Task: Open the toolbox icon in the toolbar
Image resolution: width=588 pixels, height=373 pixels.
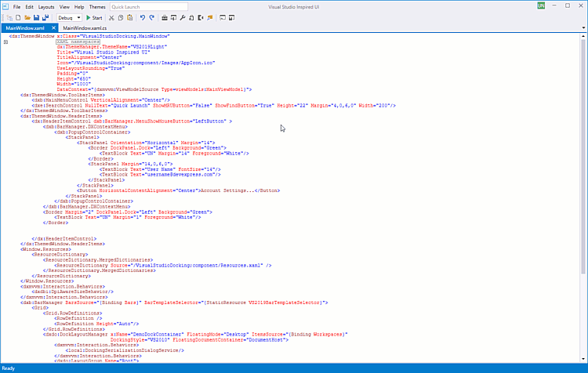Action: pyautogui.click(x=164, y=17)
